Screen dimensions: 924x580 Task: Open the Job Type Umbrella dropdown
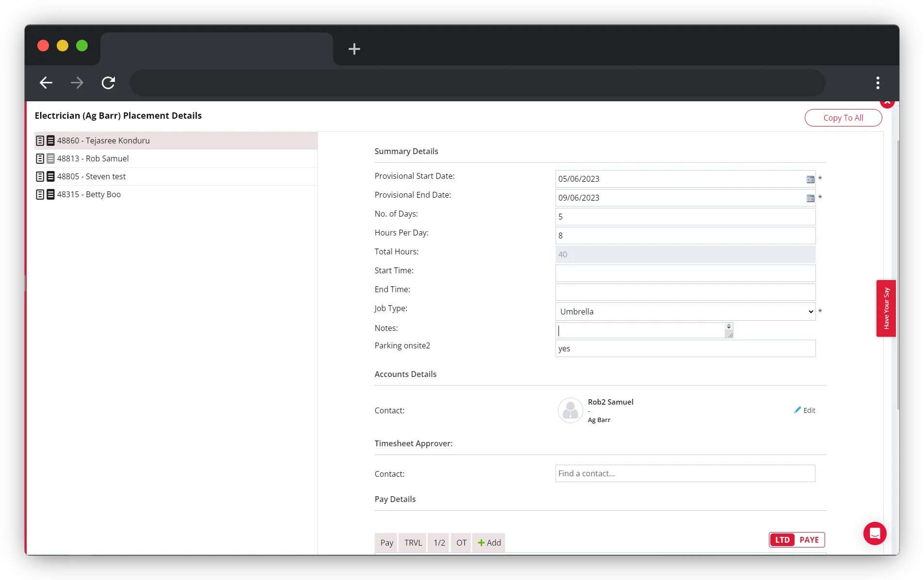coord(685,312)
